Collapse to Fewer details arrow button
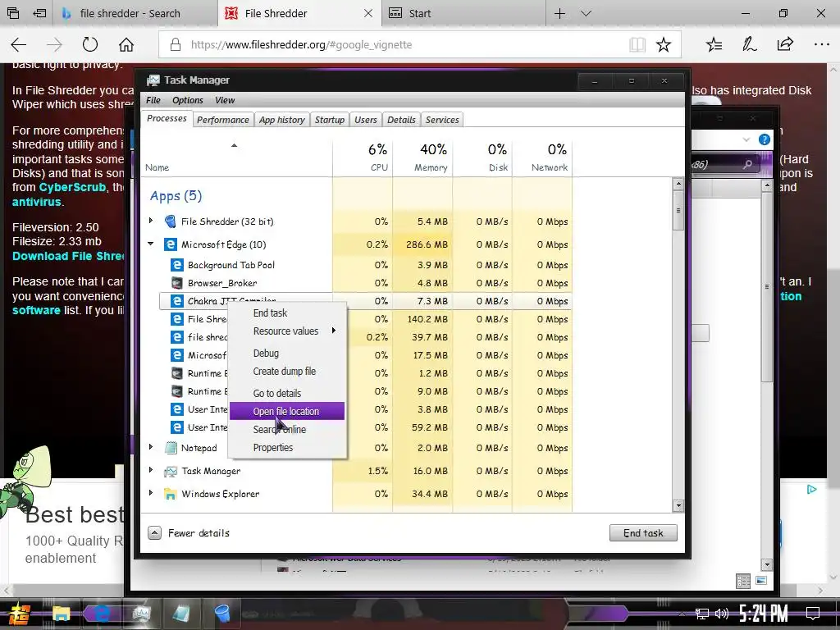840x630 pixels. pyautogui.click(x=154, y=532)
